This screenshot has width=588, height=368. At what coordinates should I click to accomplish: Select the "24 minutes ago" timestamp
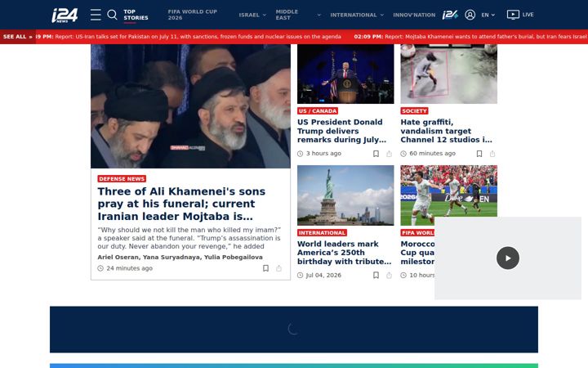click(x=129, y=268)
